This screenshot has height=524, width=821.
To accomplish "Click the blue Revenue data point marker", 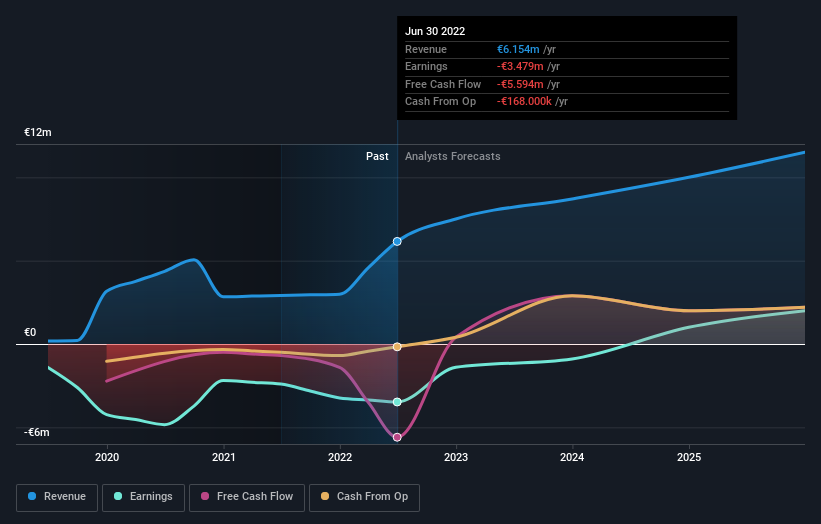I will tap(397, 241).
